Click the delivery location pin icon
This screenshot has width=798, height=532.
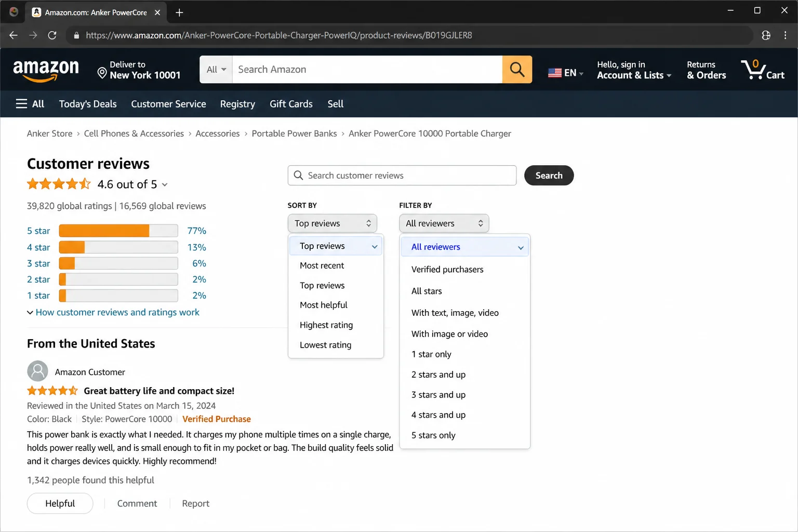pyautogui.click(x=102, y=73)
